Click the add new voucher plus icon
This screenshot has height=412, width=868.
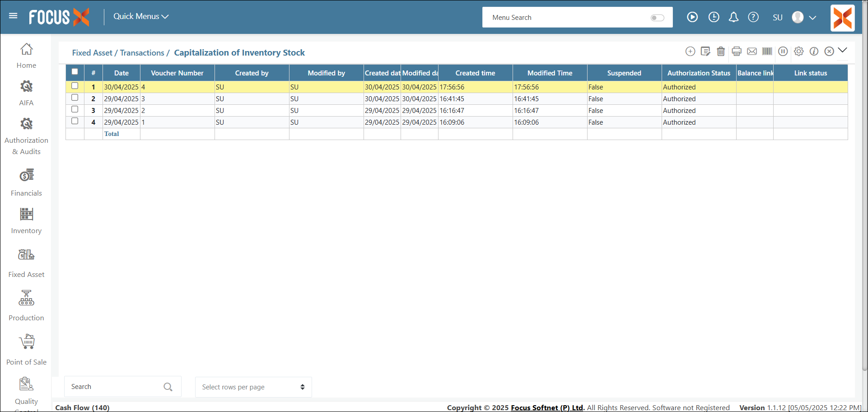(690, 51)
